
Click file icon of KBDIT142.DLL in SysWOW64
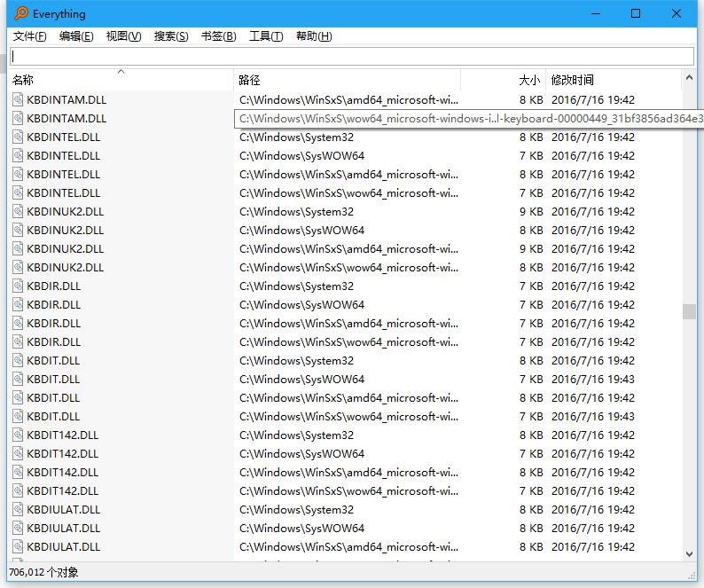[x=18, y=454]
